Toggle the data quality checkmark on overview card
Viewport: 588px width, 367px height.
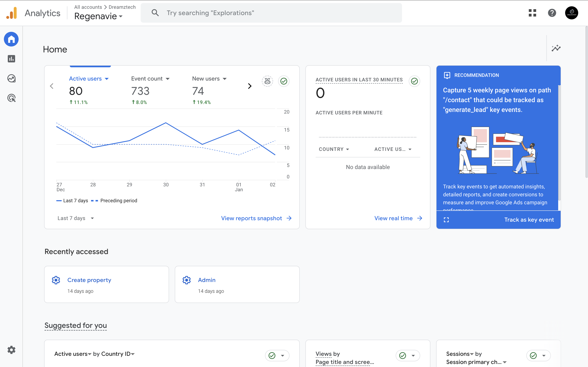click(284, 81)
